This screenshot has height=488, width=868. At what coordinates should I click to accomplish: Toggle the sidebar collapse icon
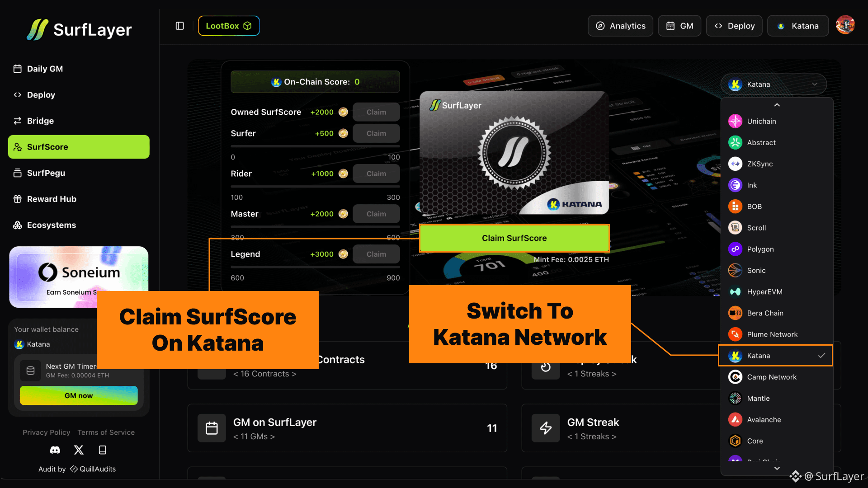pos(179,26)
